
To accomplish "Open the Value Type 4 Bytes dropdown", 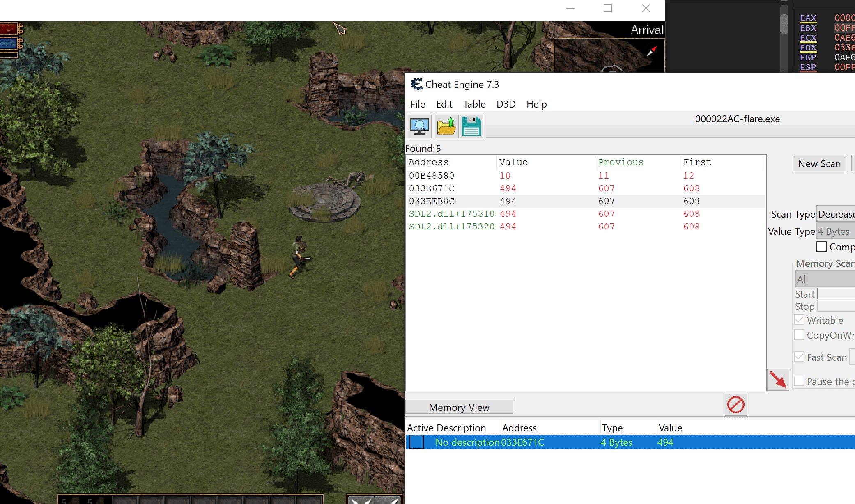I will [x=836, y=231].
